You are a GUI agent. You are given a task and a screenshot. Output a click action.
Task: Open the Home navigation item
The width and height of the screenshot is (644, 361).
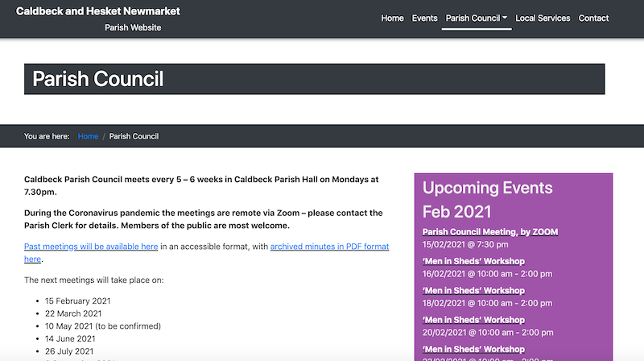click(x=392, y=18)
